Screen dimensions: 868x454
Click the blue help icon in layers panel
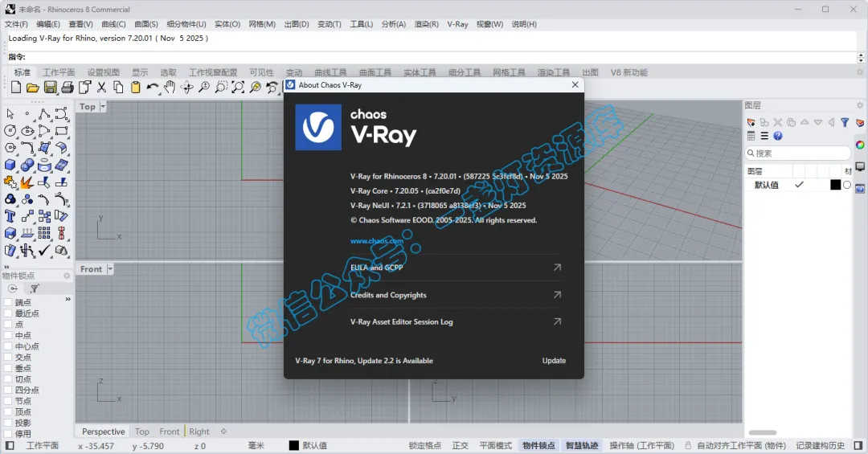point(778,136)
